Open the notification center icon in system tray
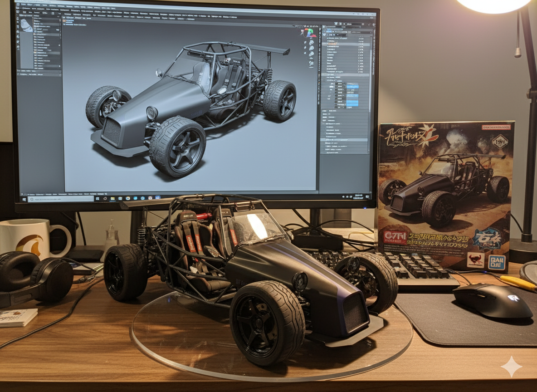Viewport: 537px width, 392px height. click(x=367, y=197)
